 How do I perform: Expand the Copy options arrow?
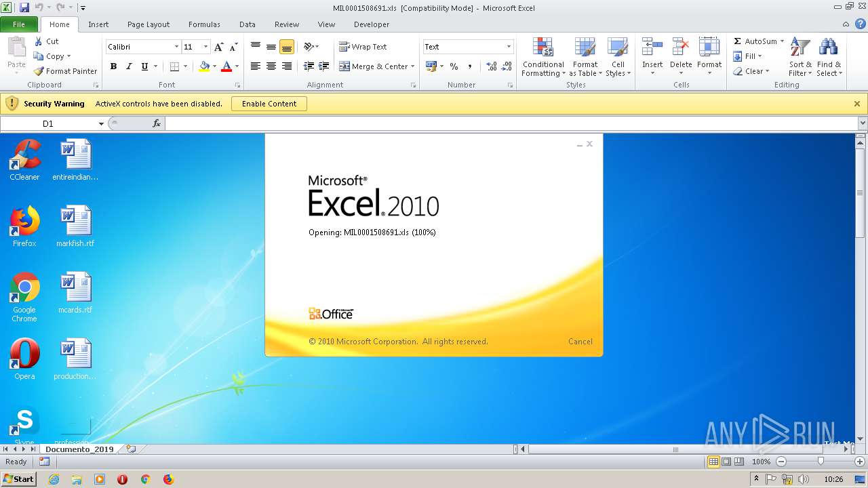coord(68,56)
